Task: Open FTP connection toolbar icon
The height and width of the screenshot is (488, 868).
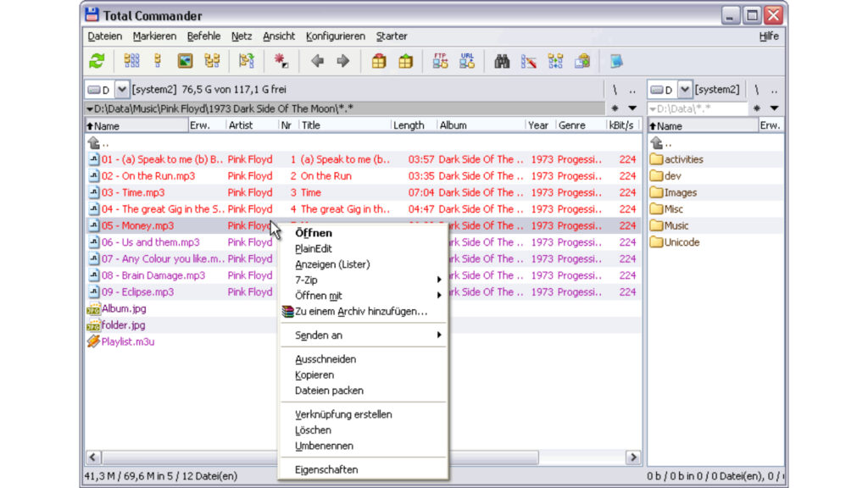Action: point(440,61)
